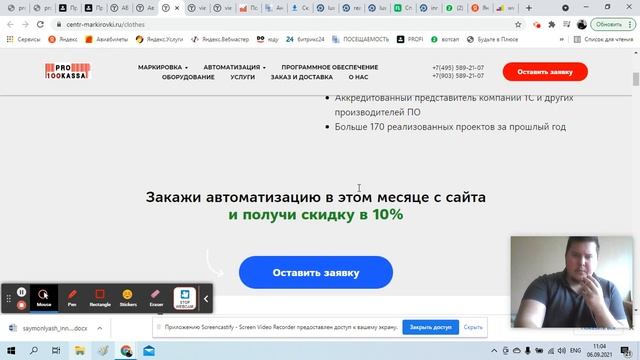Expand the МАРКИРОВКА menu
The height and width of the screenshot is (360, 640).
click(x=162, y=67)
